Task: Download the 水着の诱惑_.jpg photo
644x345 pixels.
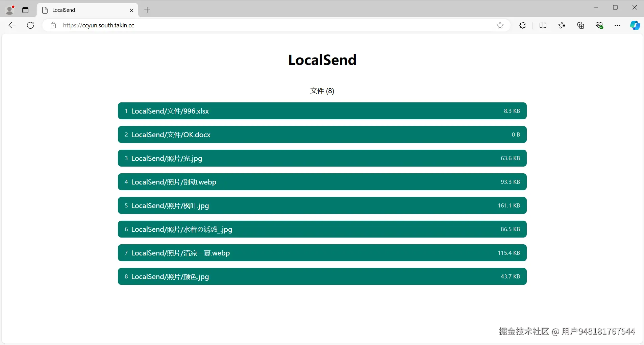Action: [322, 229]
